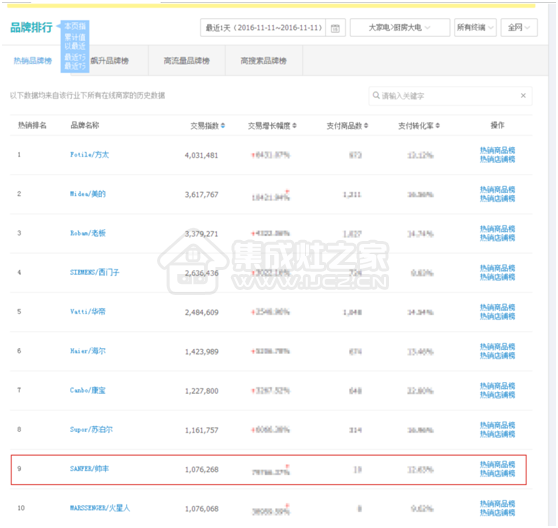This screenshot has width=558, height=528.
Task: Open the Vatti/华帝 brand link
Action: [88, 312]
